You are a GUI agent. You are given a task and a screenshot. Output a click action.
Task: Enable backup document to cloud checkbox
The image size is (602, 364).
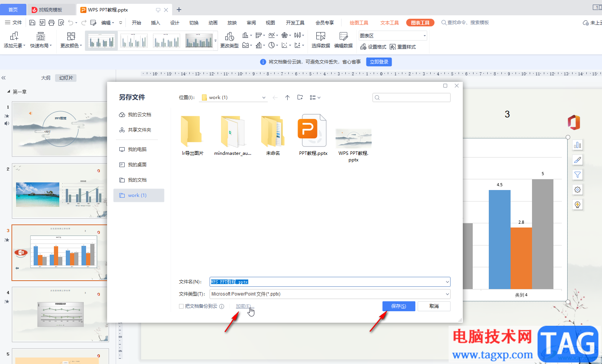tap(181, 306)
